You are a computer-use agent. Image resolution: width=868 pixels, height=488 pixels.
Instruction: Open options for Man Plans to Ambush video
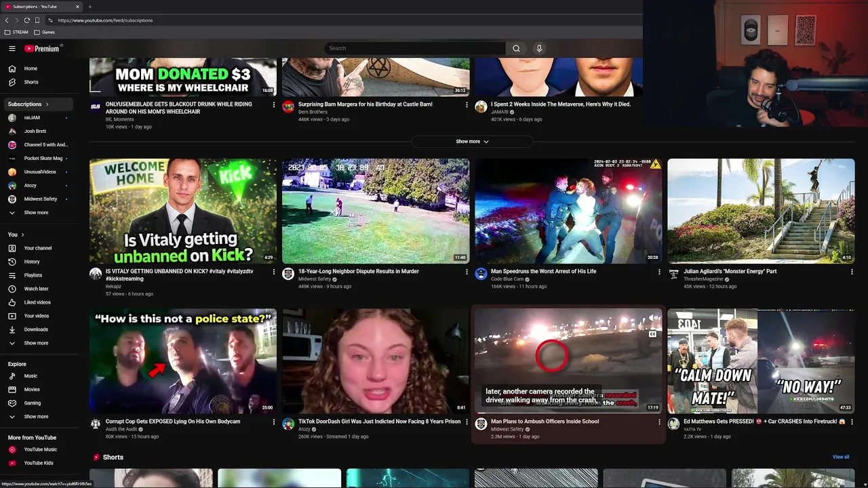[x=659, y=422]
